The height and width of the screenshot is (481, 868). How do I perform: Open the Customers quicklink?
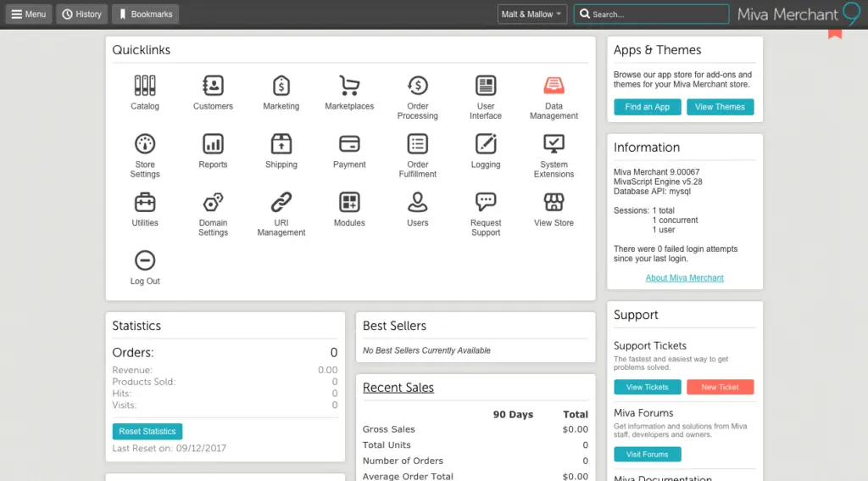point(213,92)
